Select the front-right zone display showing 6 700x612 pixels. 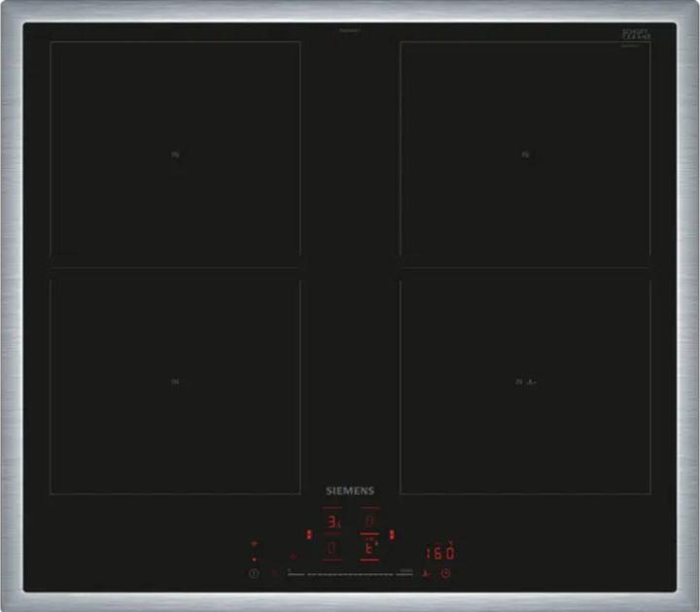coord(369,549)
